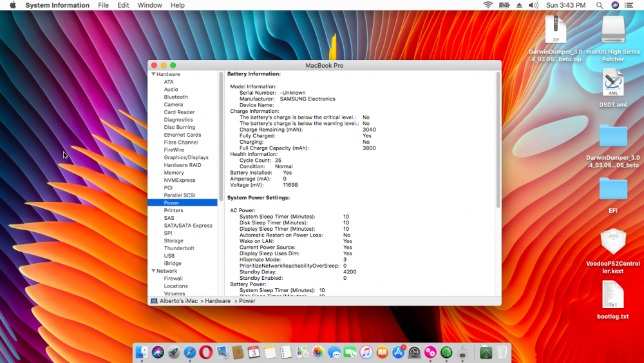Open green clover app in dock
The height and width of the screenshot is (363, 644).
(446, 352)
